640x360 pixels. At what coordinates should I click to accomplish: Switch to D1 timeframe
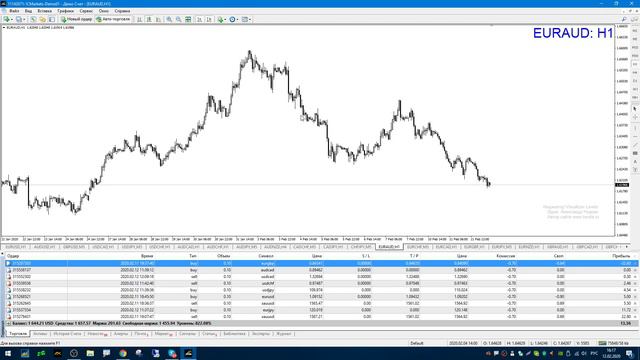coord(635,80)
